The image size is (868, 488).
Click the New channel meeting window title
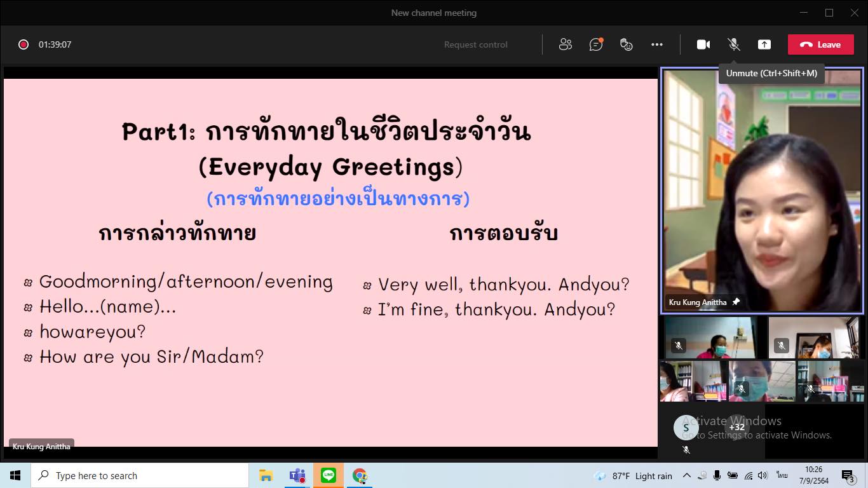(434, 13)
